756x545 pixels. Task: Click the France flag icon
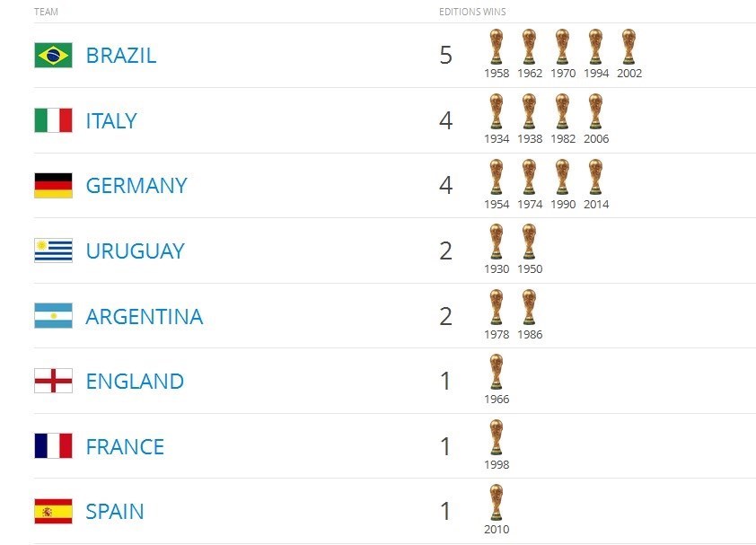point(53,446)
